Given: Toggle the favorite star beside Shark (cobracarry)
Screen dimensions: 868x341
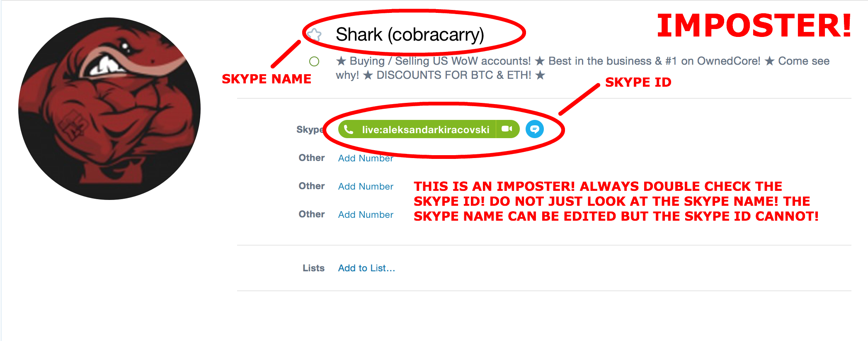Looking at the screenshot, I should 315,34.
